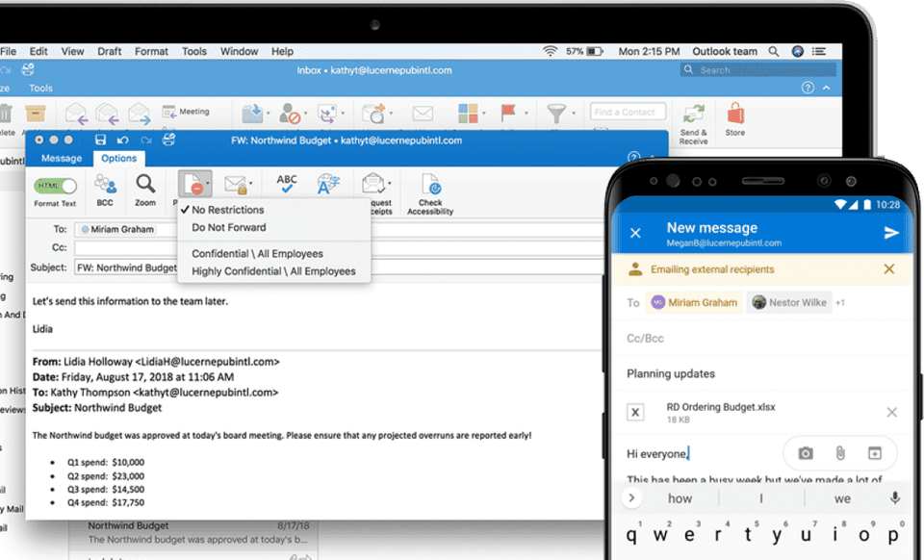Expand the keyboard suggestions chevron on phone
The width and height of the screenshot is (924, 560).
coord(631,498)
